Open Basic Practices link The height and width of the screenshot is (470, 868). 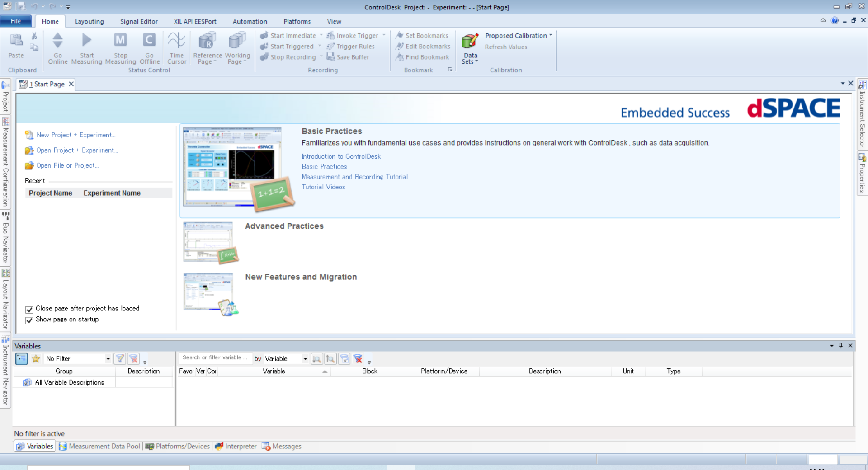324,167
